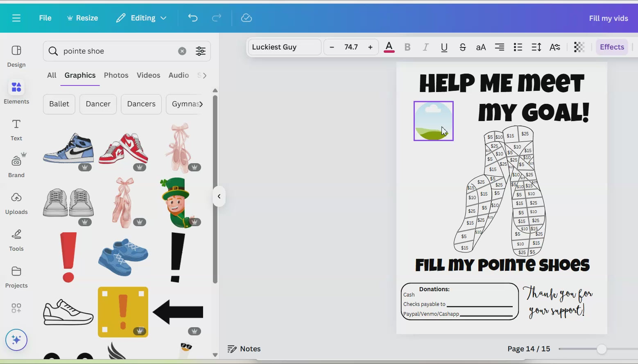Collapse the elements side panel

(x=219, y=196)
